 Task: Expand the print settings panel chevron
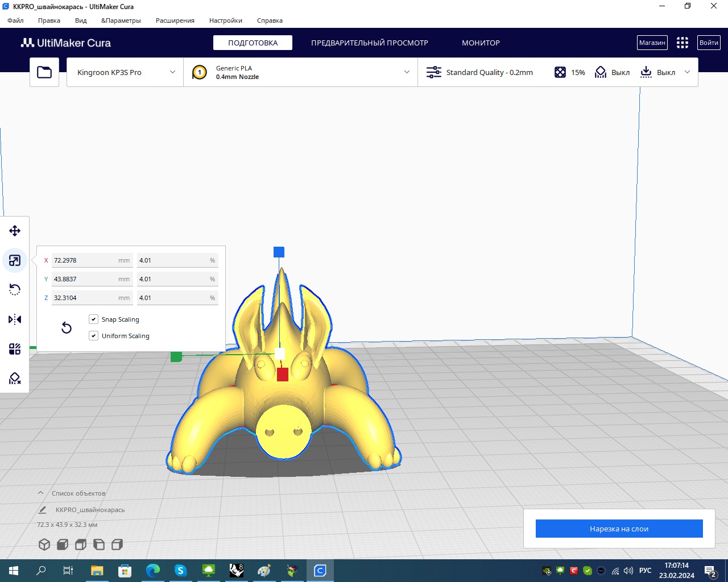pyautogui.click(x=687, y=72)
